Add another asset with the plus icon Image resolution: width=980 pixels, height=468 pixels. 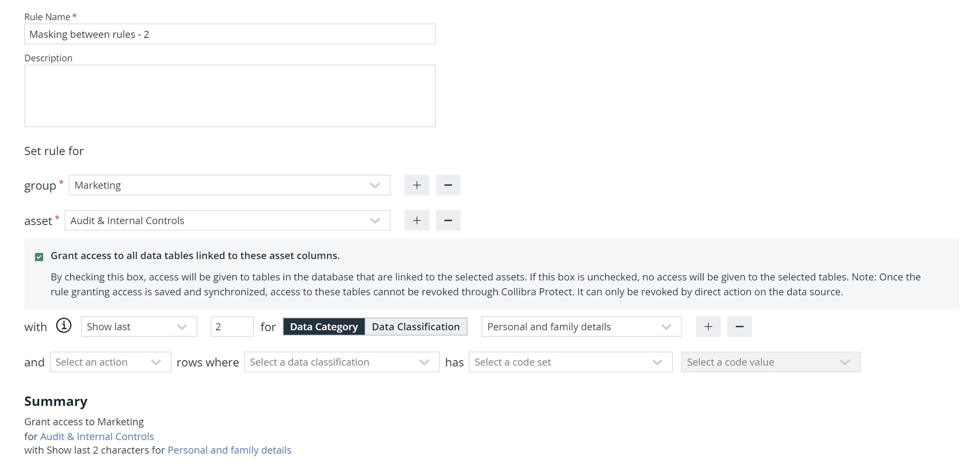417,220
